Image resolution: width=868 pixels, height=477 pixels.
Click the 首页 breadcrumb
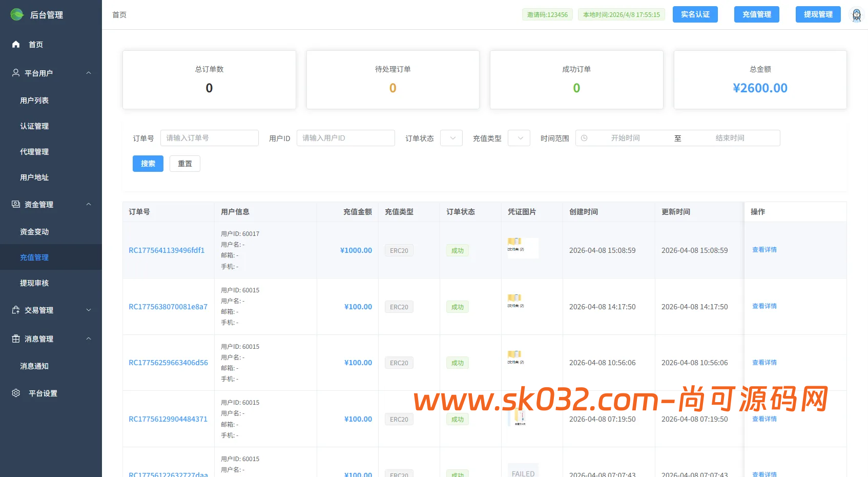pos(119,15)
